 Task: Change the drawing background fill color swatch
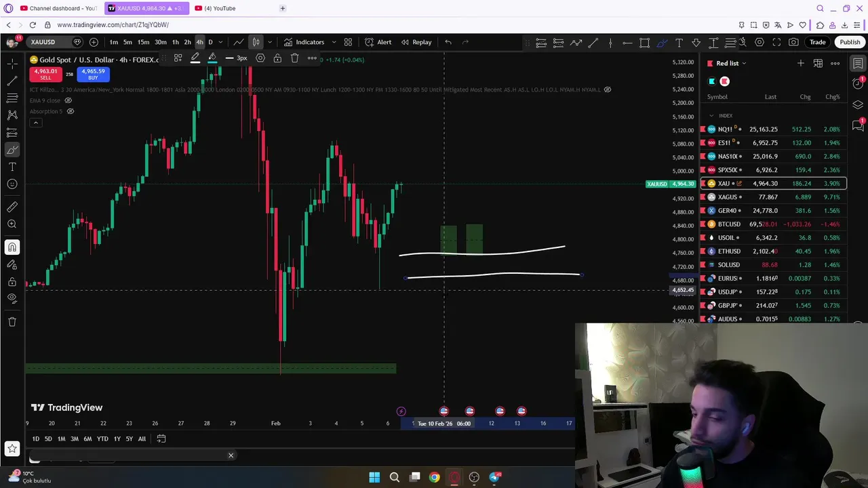(x=212, y=58)
